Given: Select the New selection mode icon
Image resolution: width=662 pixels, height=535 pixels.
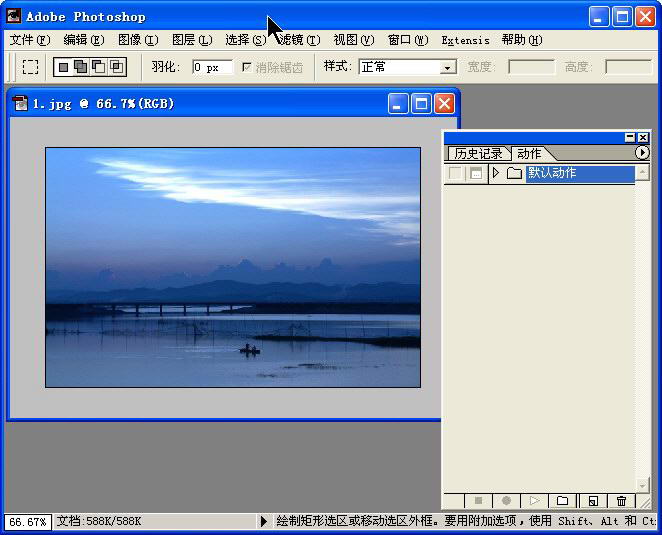Looking at the screenshot, I should click(64, 67).
